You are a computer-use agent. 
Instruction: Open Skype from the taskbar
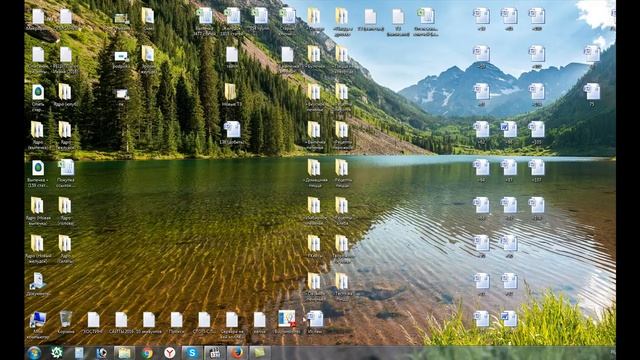tap(192, 353)
